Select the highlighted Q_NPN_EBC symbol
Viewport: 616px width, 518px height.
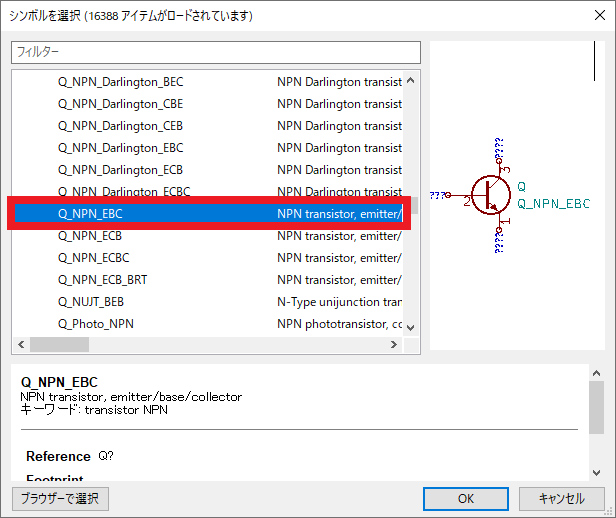[x=90, y=213]
